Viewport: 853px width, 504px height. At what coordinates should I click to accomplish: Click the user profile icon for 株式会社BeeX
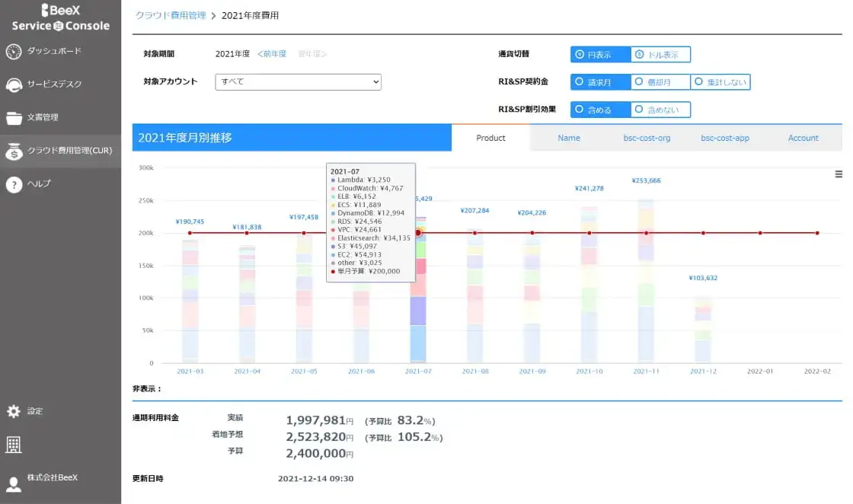point(14,483)
